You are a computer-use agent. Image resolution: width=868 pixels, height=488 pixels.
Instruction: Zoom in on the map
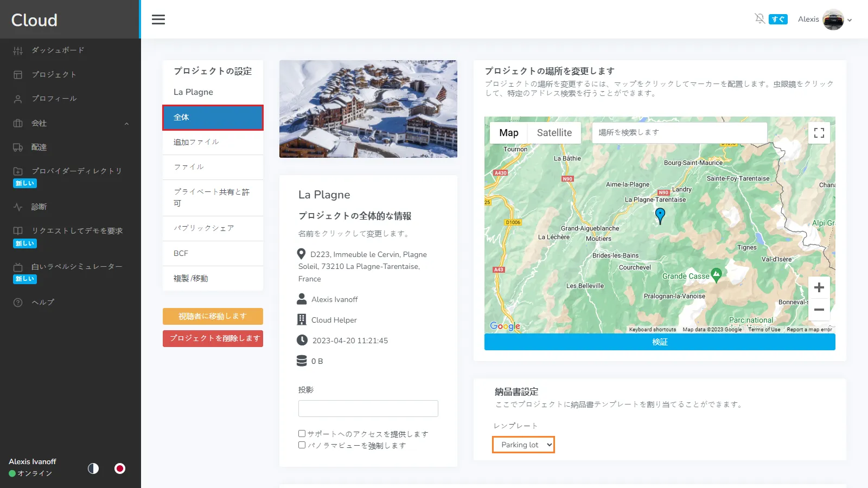819,287
